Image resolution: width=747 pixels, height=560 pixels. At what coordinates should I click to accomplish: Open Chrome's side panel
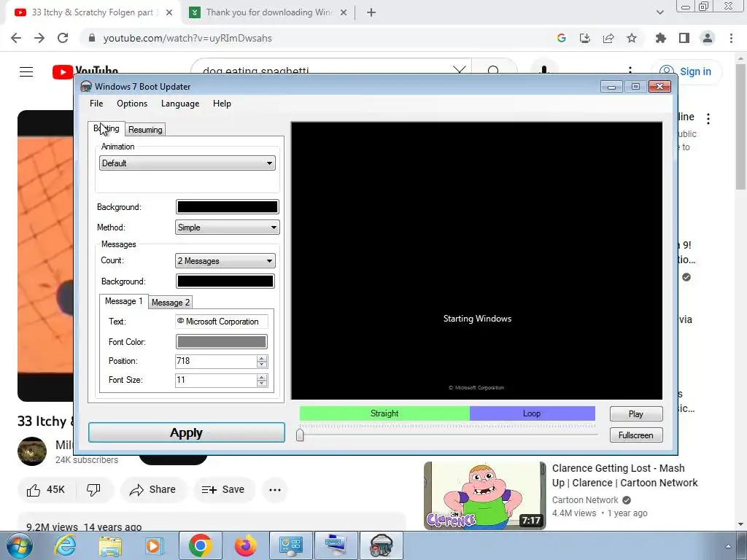(684, 38)
